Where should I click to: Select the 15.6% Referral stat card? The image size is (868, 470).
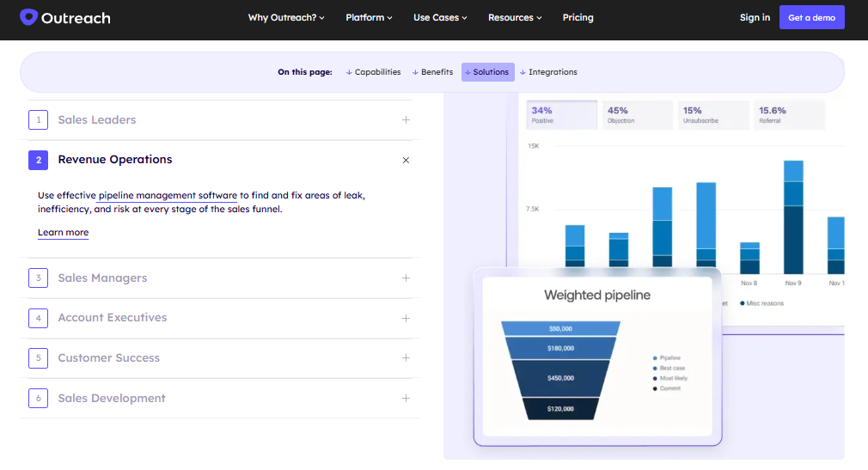(789, 115)
